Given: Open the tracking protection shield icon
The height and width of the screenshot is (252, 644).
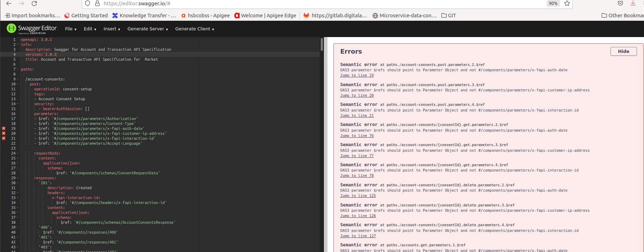Looking at the screenshot, I should click(x=88, y=4).
